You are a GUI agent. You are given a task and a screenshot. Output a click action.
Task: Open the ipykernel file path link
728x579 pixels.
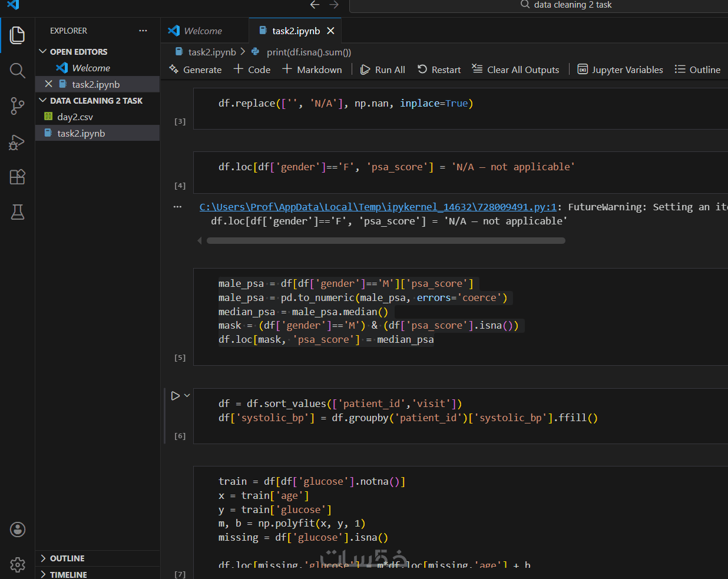[378, 207]
